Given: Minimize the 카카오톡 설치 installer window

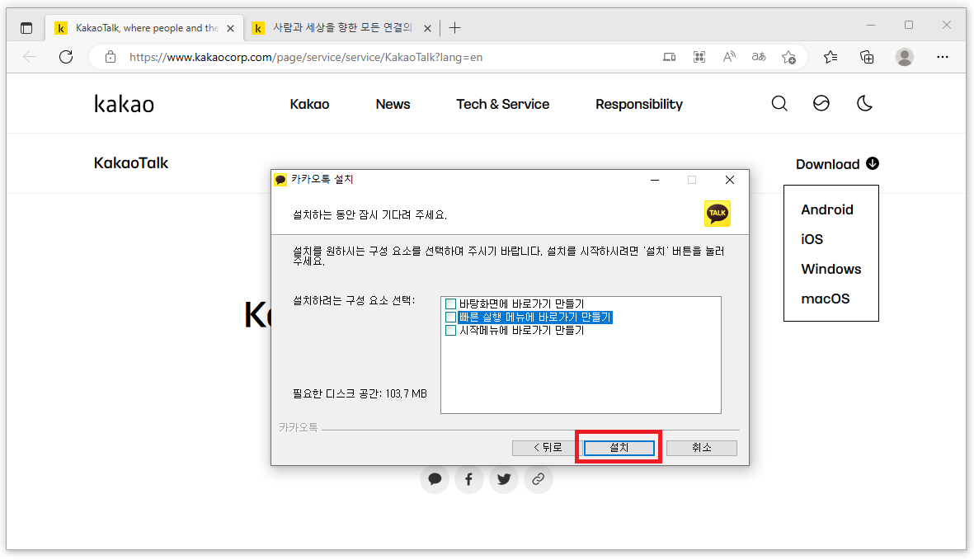Looking at the screenshot, I should tap(655, 180).
